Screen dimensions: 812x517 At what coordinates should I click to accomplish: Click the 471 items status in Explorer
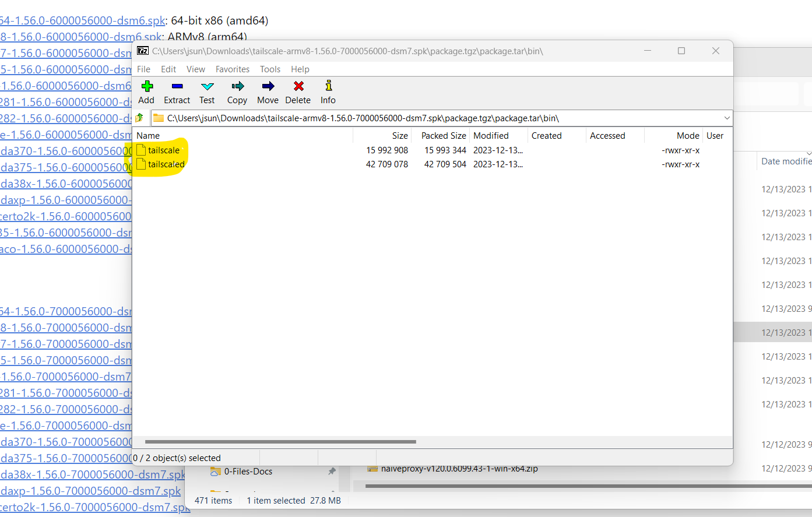pos(213,500)
